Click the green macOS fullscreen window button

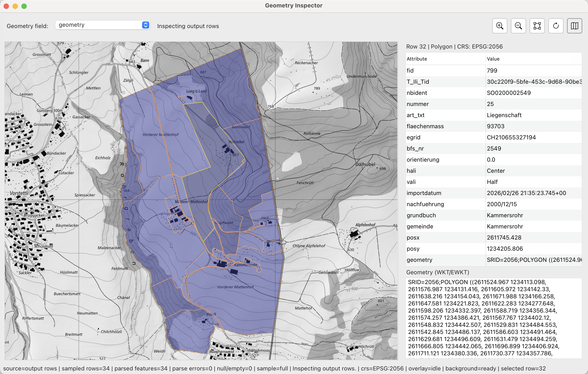tap(24, 6)
